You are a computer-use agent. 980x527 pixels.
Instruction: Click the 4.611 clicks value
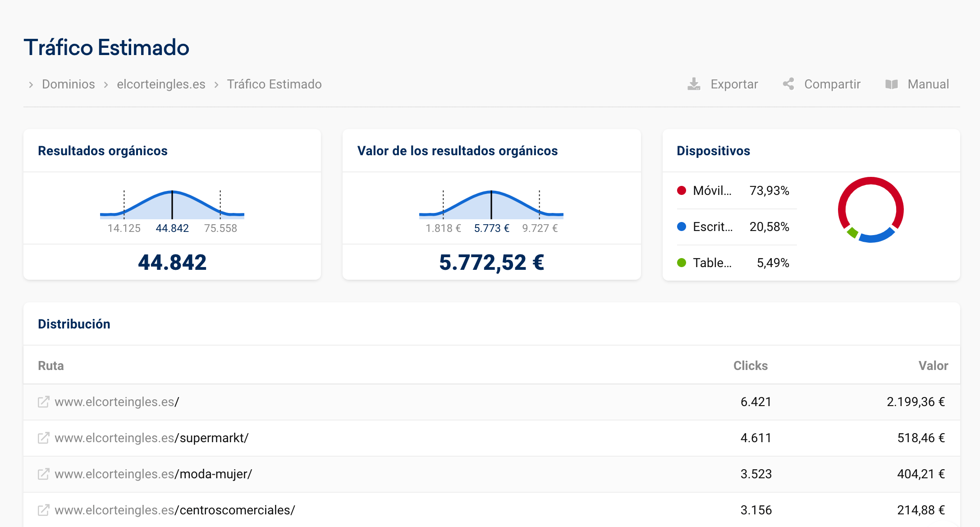[756, 438]
